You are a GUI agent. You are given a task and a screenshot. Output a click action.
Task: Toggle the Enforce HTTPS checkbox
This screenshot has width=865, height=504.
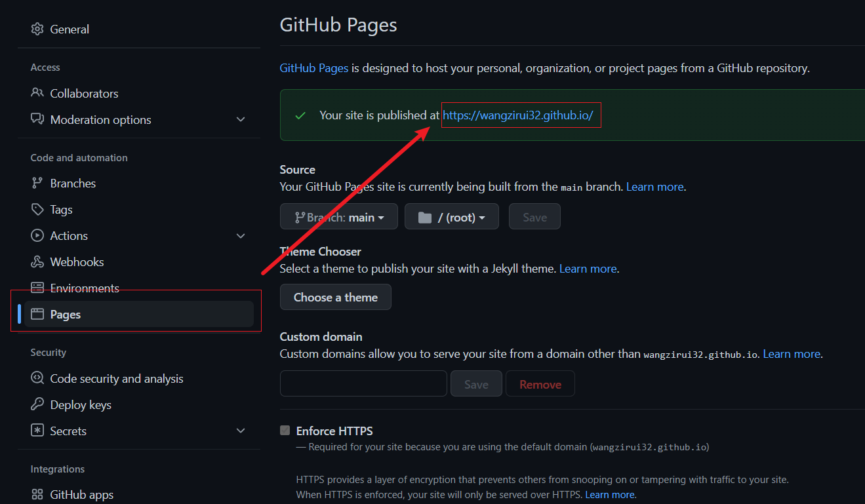[x=285, y=431]
